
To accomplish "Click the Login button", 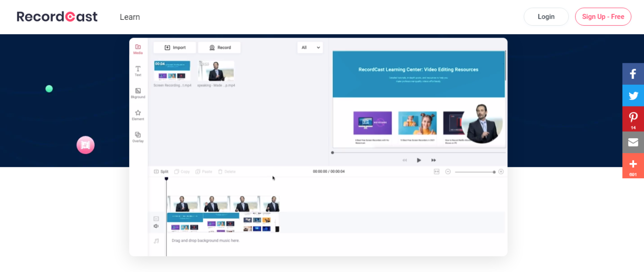I will [x=546, y=17].
